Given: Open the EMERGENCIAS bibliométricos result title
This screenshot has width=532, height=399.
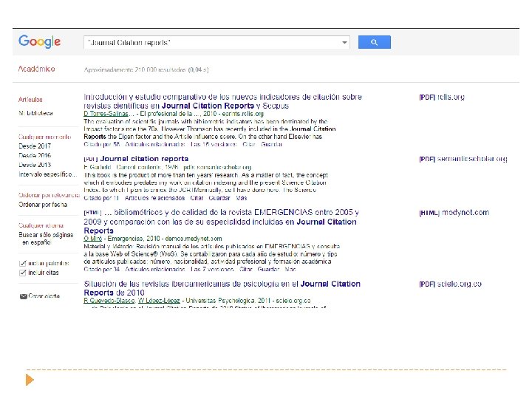Looking at the screenshot, I should pos(221,222).
